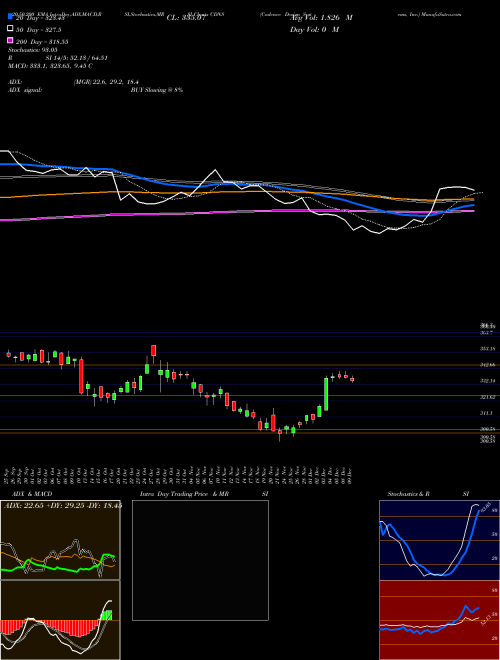Image resolution: width=500 pixels, height=660 pixels.
Task: Open the MACD histogram panel
Action: click(60, 620)
